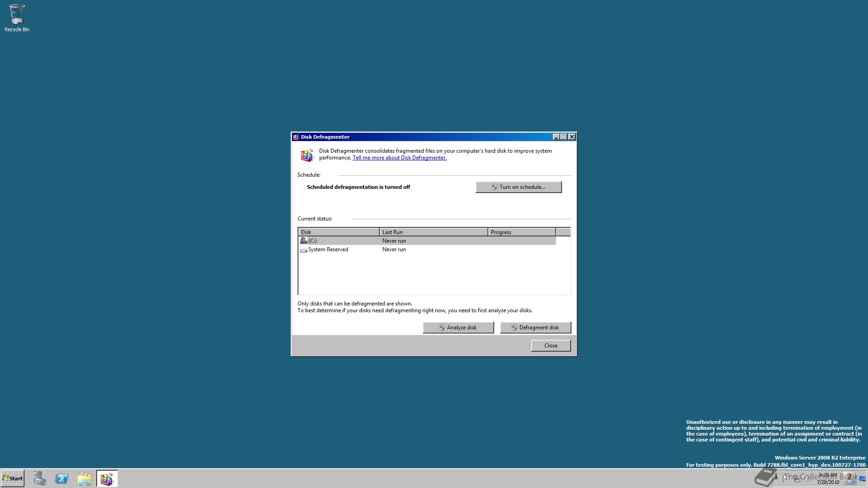Sort list by the Last Run column

click(434, 232)
